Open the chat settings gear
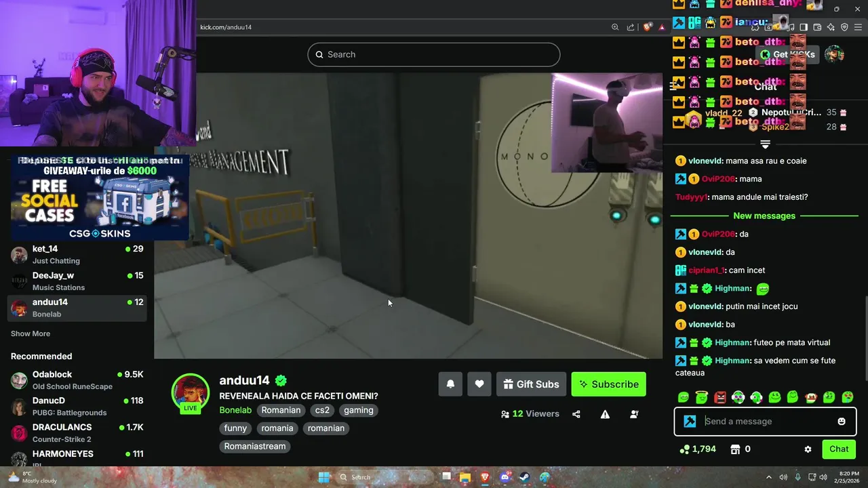Screen dimensions: 868x488 click(x=808, y=449)
